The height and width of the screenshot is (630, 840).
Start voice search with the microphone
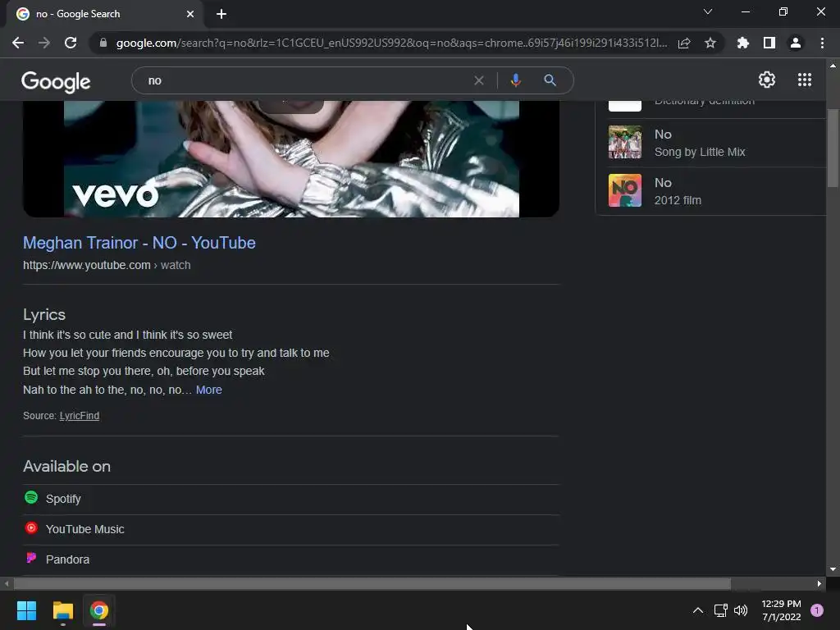tap(516, 80)
